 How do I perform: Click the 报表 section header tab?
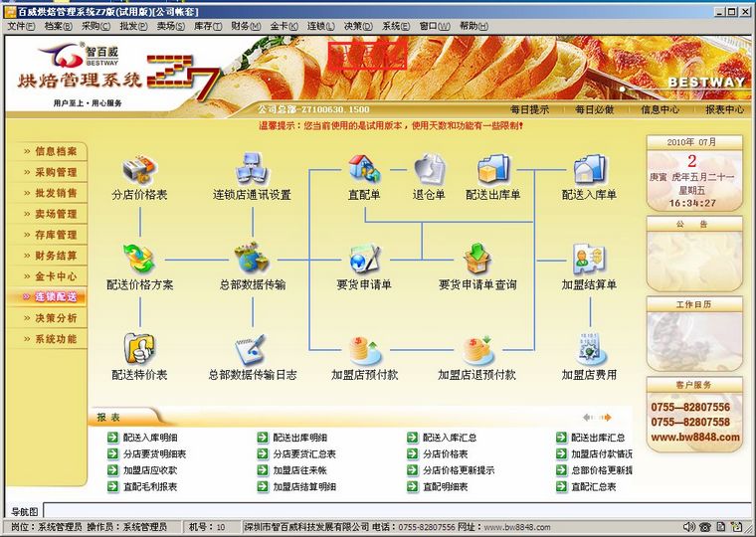tap(108, 418)
